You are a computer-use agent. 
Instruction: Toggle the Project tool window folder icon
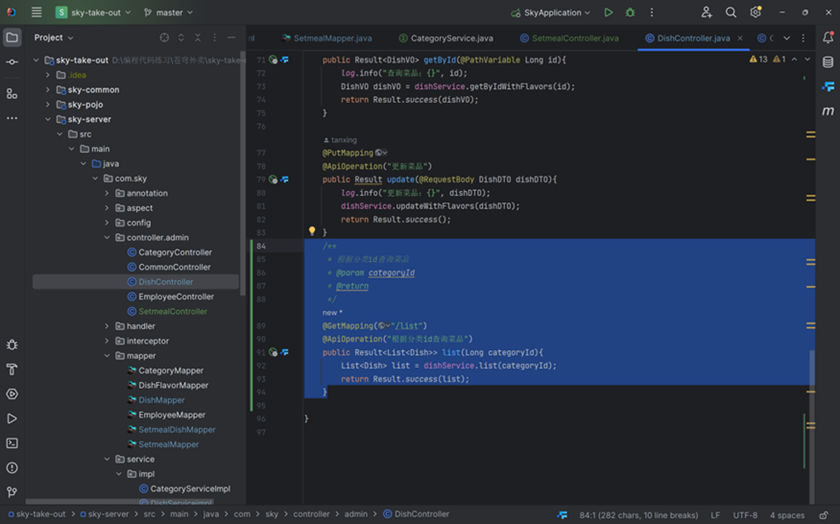12,38
